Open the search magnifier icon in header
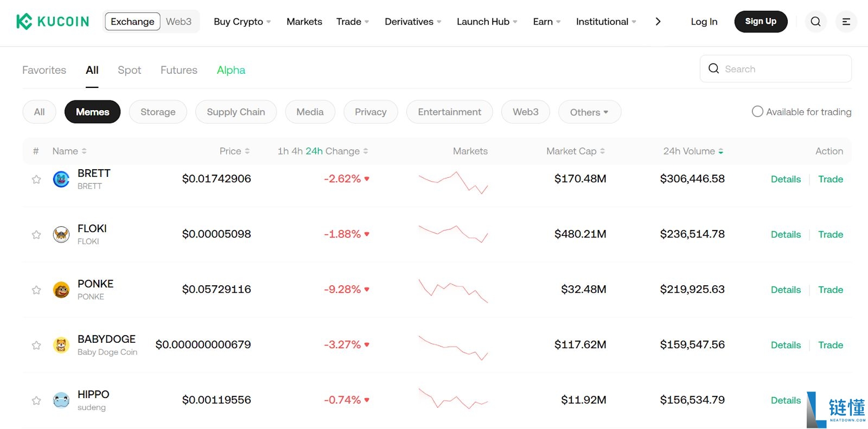The image size is (868, 429). [x=815, y=22]
